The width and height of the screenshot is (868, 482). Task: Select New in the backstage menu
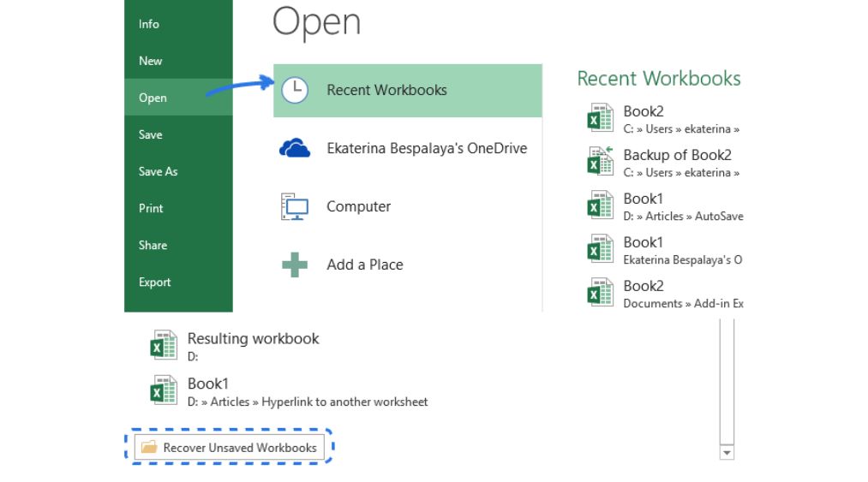coord(178,61)
